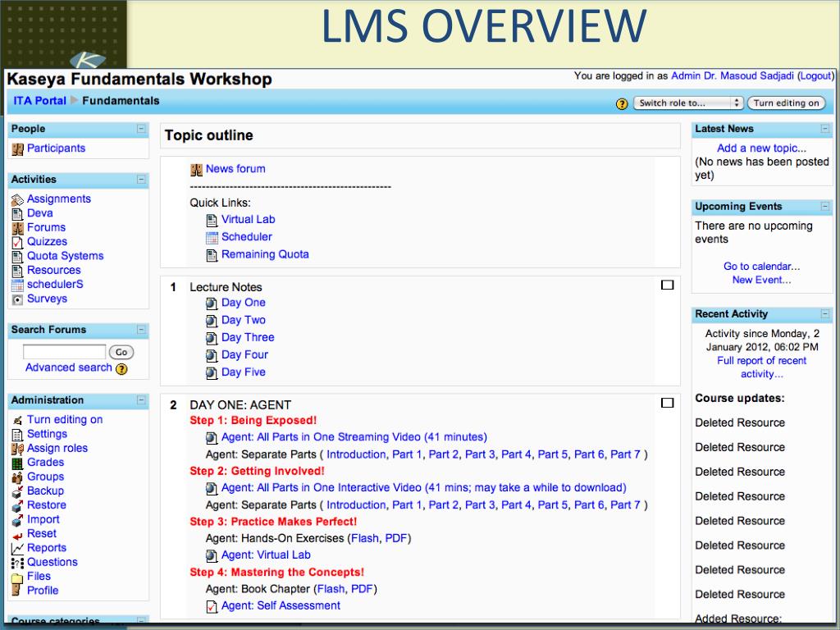Click the Surveys icon

[18, 299]
